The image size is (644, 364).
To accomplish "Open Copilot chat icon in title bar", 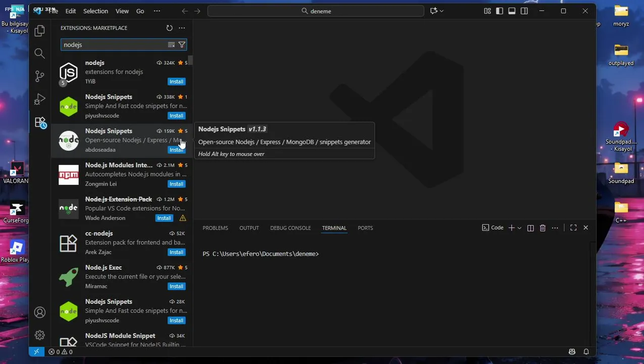I will point(433,11).
